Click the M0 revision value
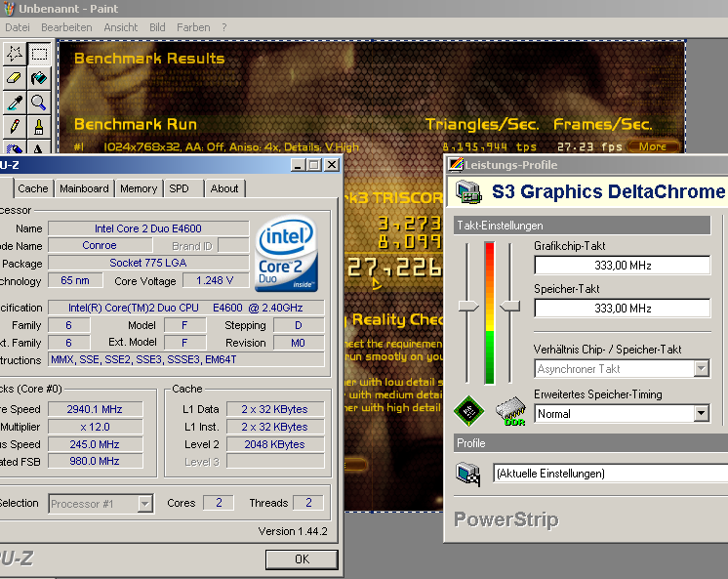 298,343
